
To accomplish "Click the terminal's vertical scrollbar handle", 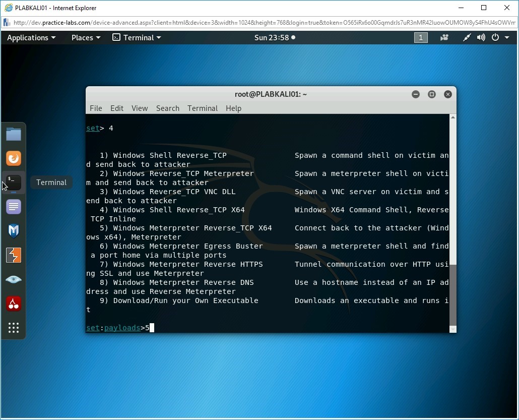I will tap(452, 292).
